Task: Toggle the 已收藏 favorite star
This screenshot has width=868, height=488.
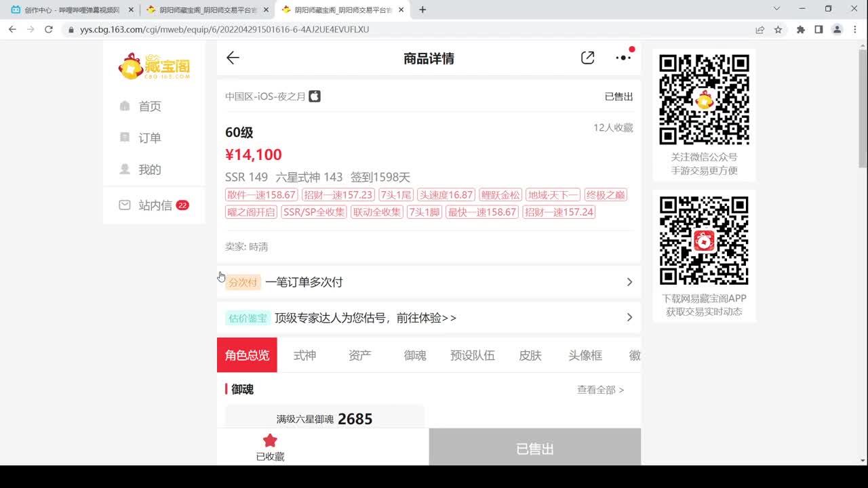Action: coord(269,447)
